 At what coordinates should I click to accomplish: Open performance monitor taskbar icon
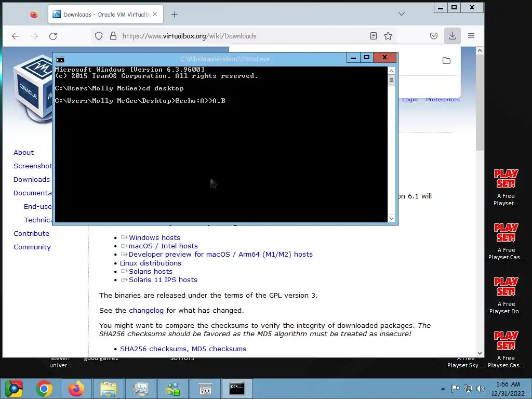pos(141,389)
